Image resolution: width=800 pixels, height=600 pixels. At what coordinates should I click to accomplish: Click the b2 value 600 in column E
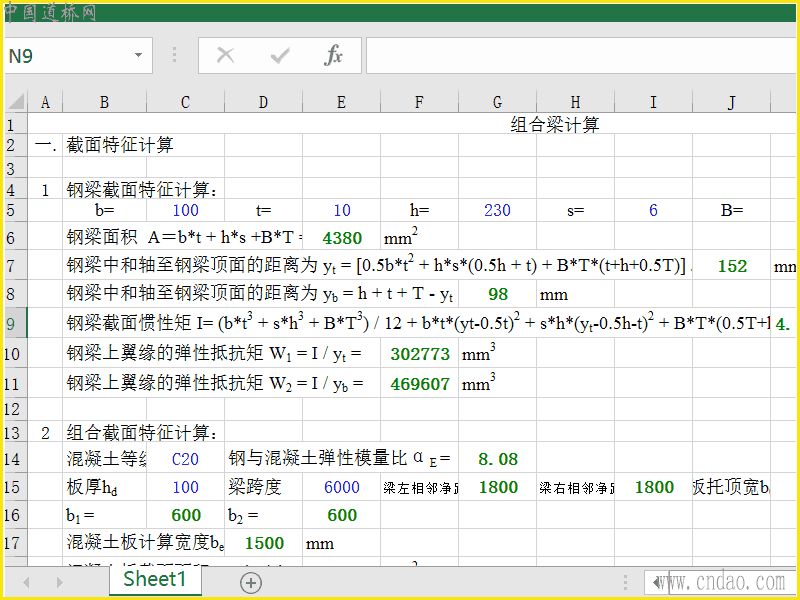(342, 515)
